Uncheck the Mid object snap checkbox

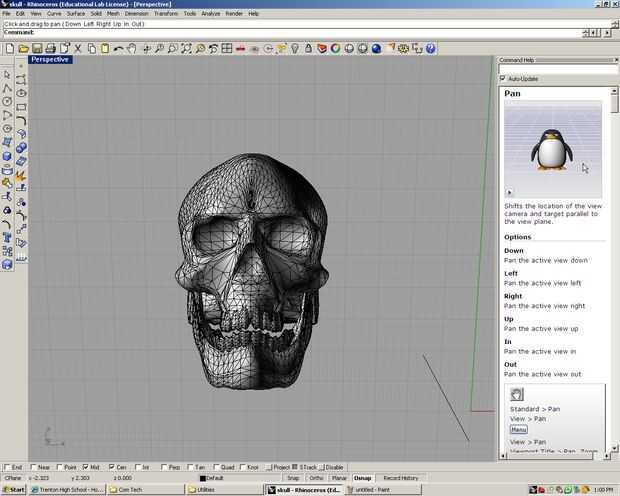85,467
